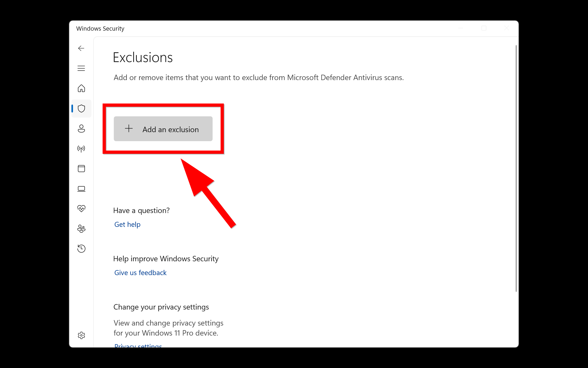Open the Add an exclusion menu
This screenshot has height=368, width=588.
click(163, 129)
